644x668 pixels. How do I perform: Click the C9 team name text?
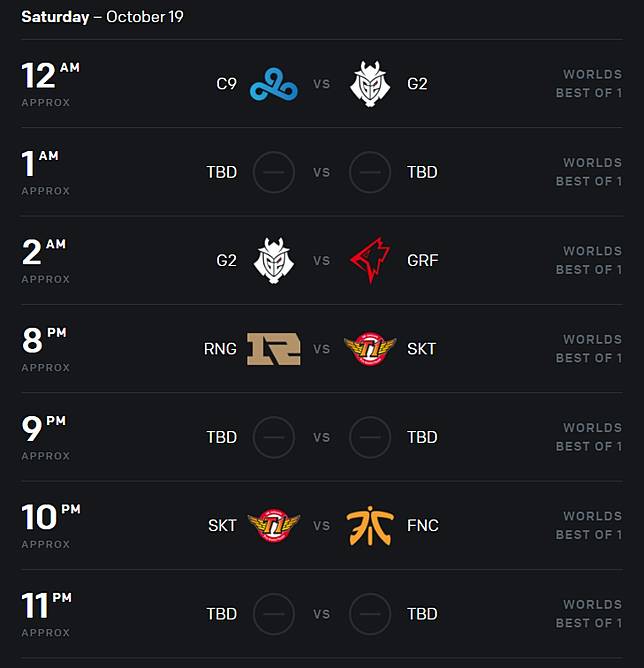(227, 84)
